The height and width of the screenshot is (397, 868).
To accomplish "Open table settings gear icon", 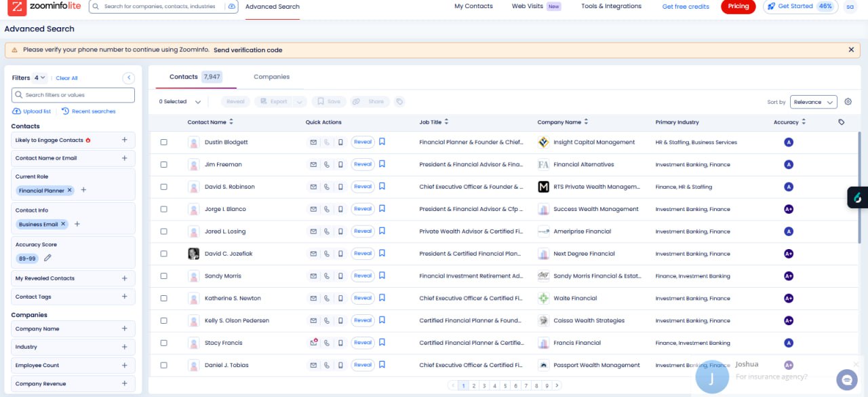I will point(848,102).
